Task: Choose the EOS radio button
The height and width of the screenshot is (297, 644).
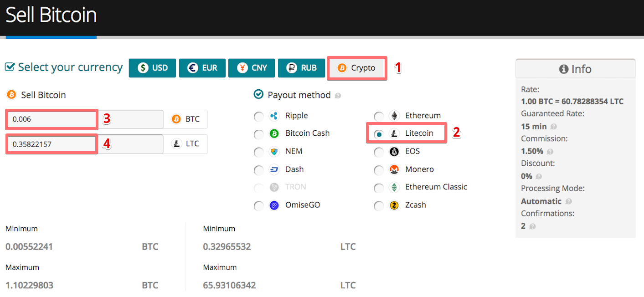Action: pyautogui.click(x=379, y=152)
